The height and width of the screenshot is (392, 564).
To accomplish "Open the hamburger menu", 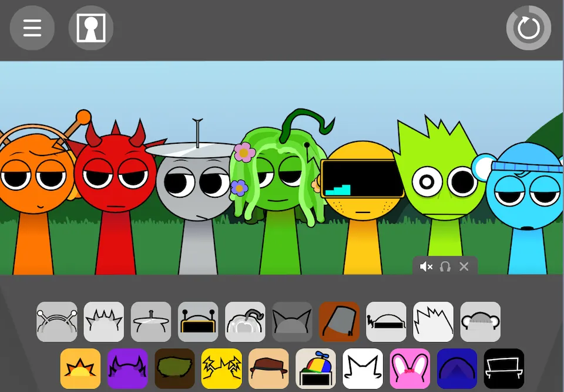I will (32, 28).
